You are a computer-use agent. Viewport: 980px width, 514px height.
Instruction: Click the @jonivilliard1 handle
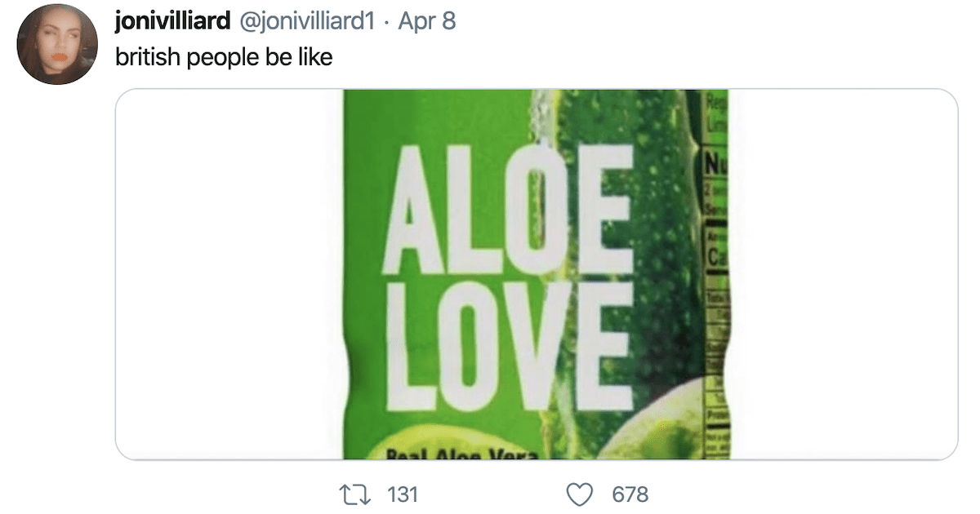[306, 22]
